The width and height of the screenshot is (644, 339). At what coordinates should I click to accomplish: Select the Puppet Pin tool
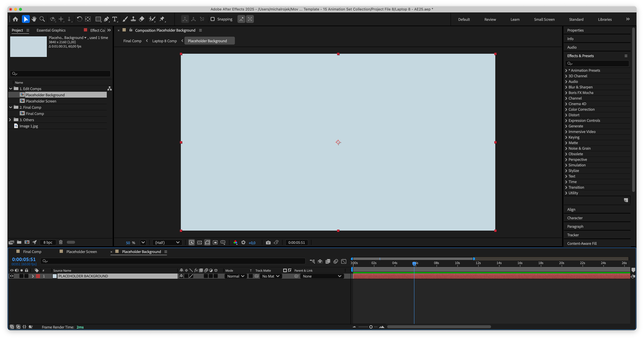(162, 19)
